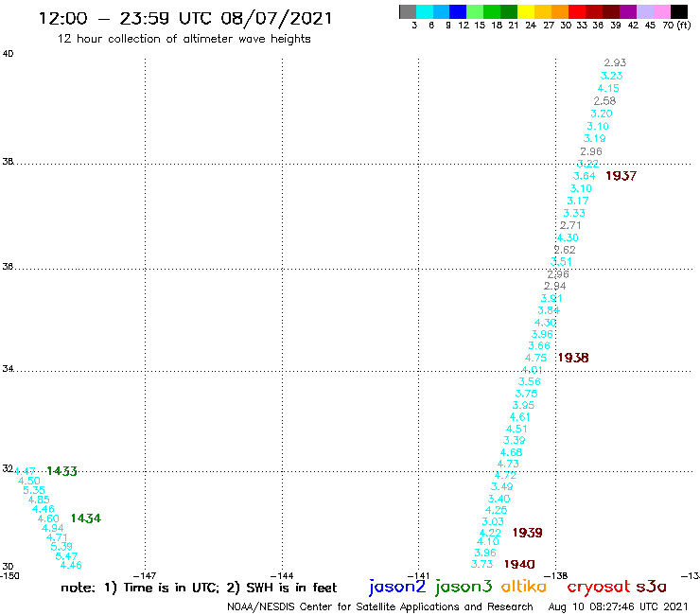Screen dimensions: 700x615
Task: Click the cryosat satellite legend label
Action: click(x=598, y=588)
